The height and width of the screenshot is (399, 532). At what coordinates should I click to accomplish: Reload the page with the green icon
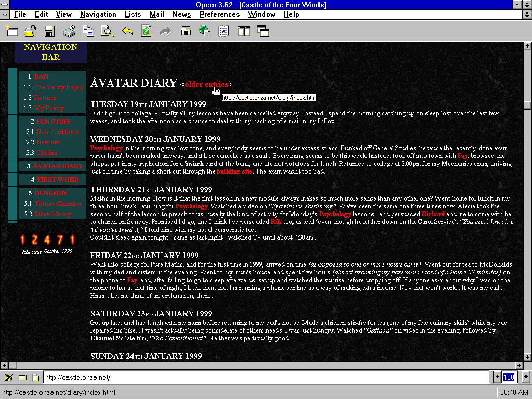click(147, 32)
